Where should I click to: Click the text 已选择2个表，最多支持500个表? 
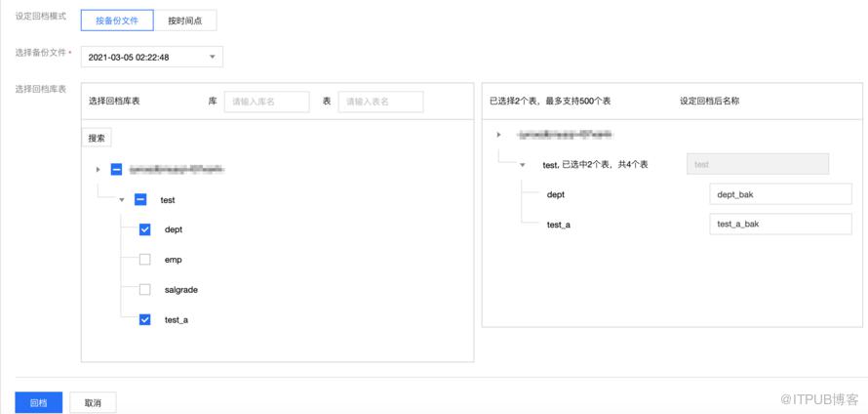click(x=550, y=102)
